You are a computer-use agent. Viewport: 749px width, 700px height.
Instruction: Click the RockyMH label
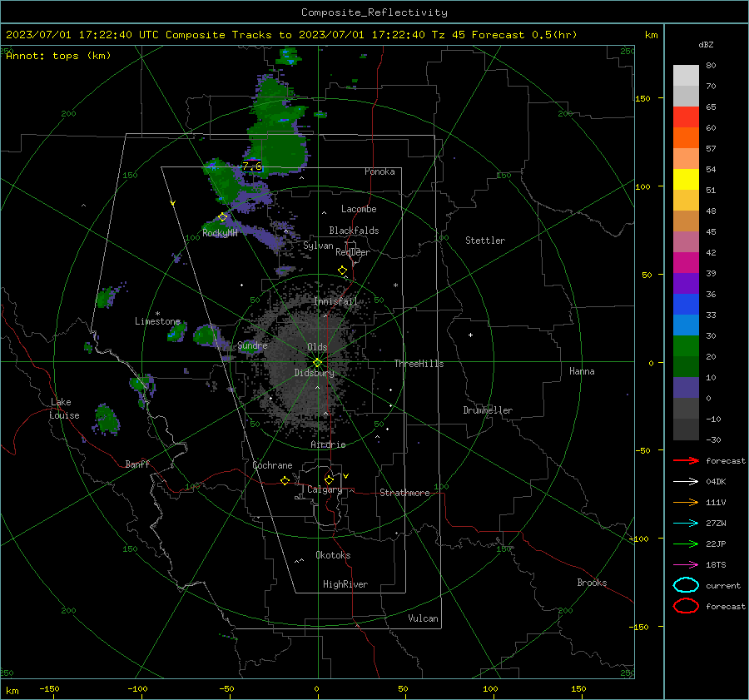[220, 233]
